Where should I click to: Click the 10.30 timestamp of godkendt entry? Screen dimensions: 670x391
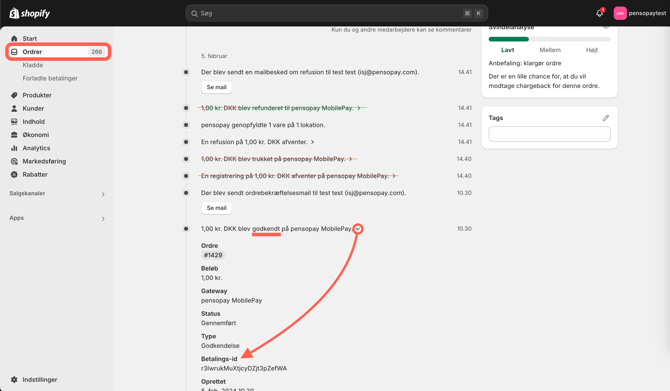pyautogui.click(x=464, y=229)
